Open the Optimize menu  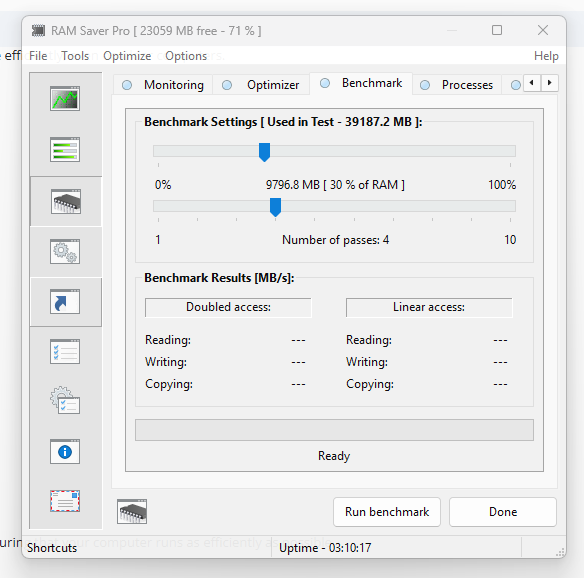[127, 56]
